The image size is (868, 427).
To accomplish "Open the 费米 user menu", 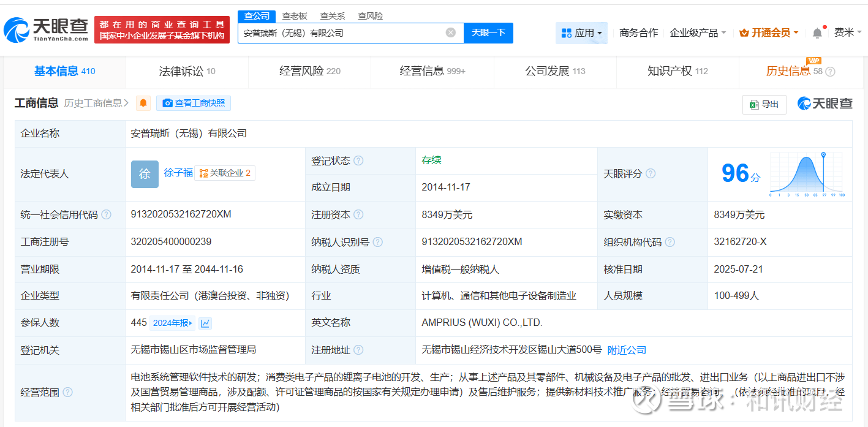I will click(x=848, y=32).
